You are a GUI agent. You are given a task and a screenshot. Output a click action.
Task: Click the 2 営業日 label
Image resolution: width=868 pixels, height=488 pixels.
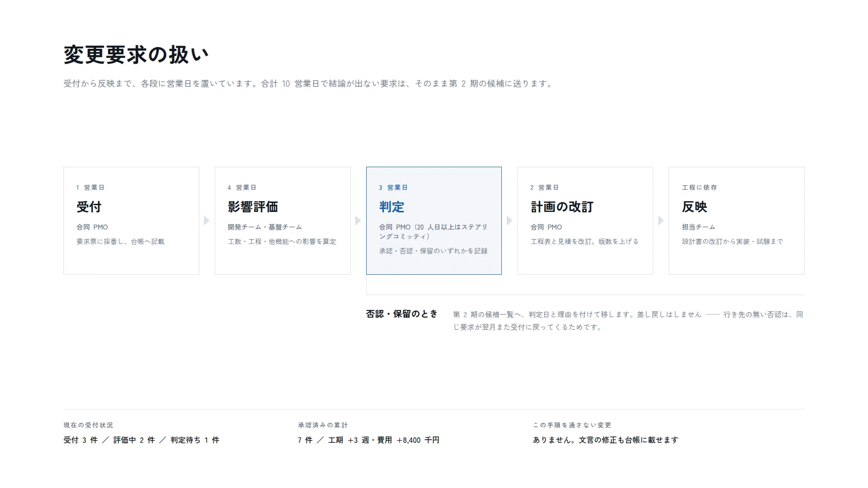coord(545,188)
